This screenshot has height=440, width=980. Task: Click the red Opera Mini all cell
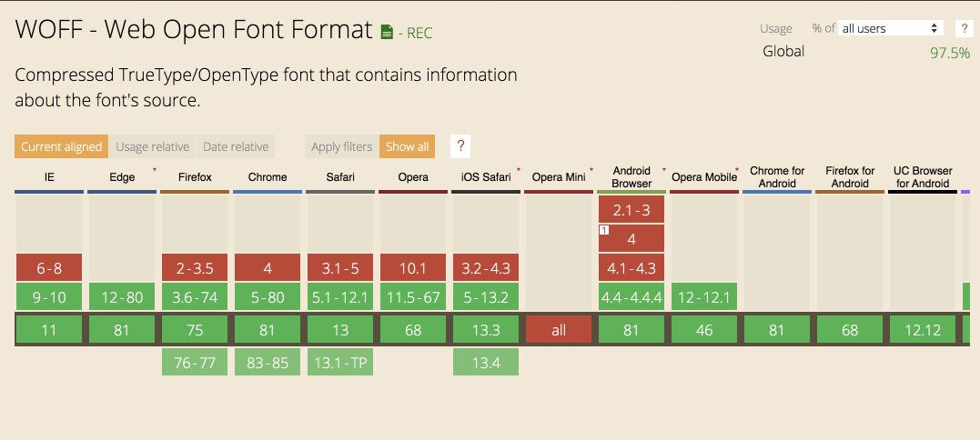click(x=559, y=330)
